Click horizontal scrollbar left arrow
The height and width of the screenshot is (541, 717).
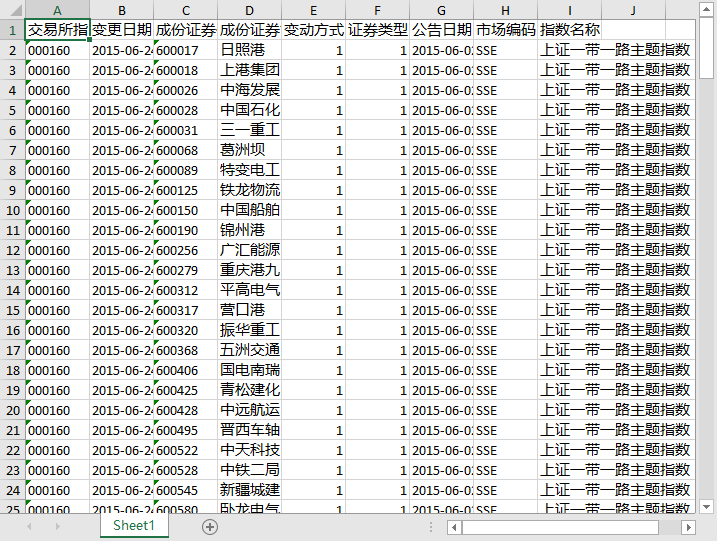click(x=454, y=527)
